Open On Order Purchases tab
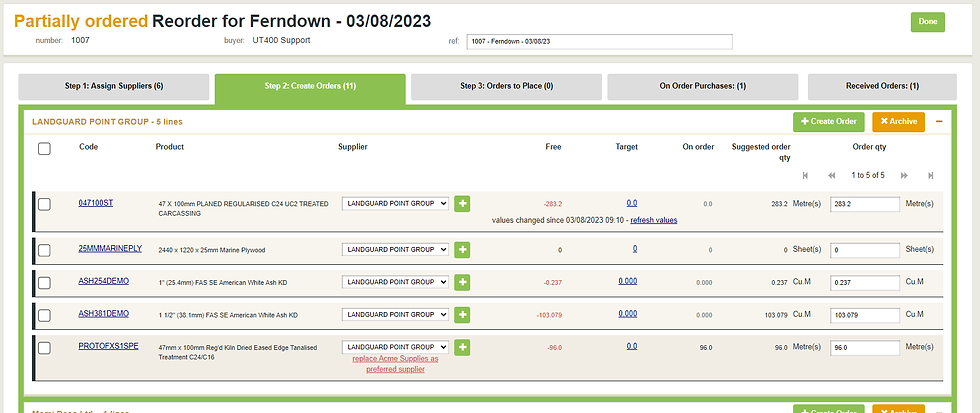This screenshot has height=413, width=980. pos(702,87)
